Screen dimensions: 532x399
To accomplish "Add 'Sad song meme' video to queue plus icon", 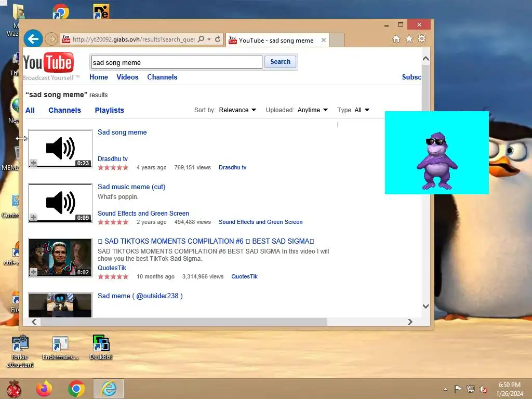I will point(33,163).
